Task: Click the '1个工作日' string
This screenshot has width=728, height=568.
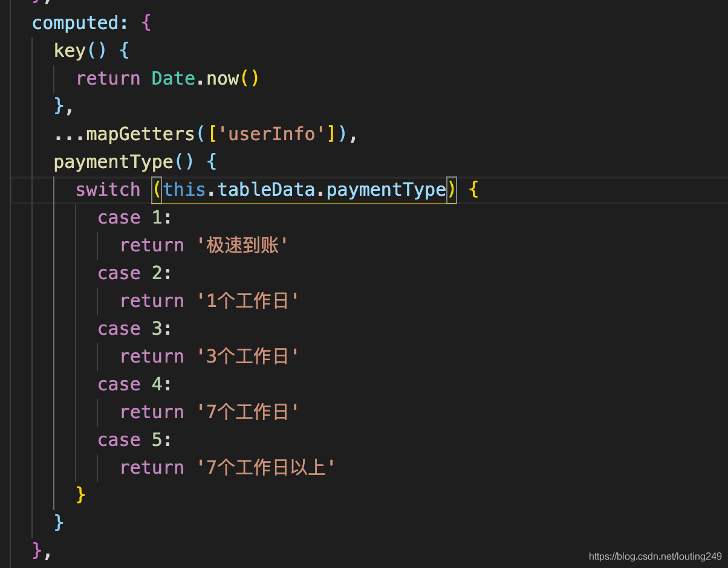Action: (x=248, y=301)
